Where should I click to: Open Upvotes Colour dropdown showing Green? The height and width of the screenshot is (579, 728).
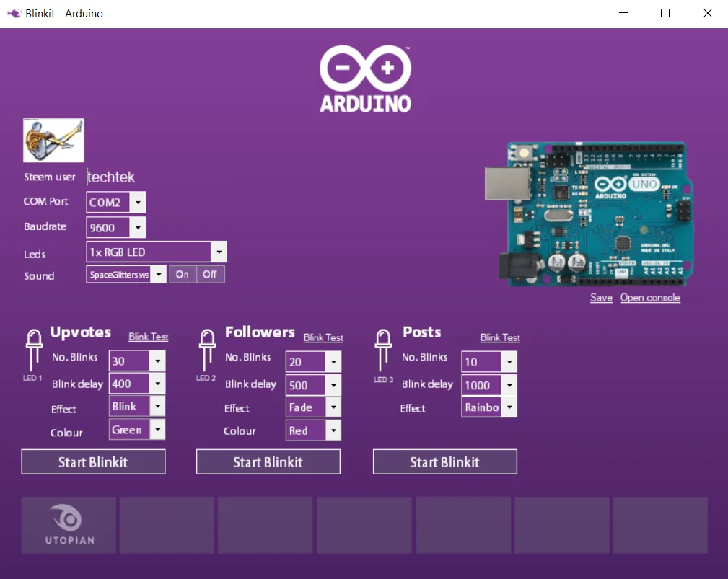point(137,430)
